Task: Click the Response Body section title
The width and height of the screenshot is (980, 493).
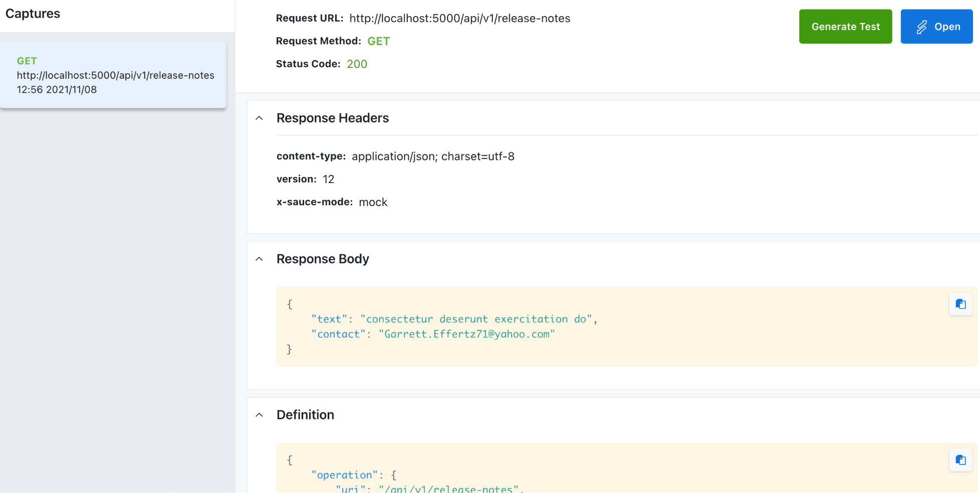Action: pyautogui.click(x=323, y=259)
